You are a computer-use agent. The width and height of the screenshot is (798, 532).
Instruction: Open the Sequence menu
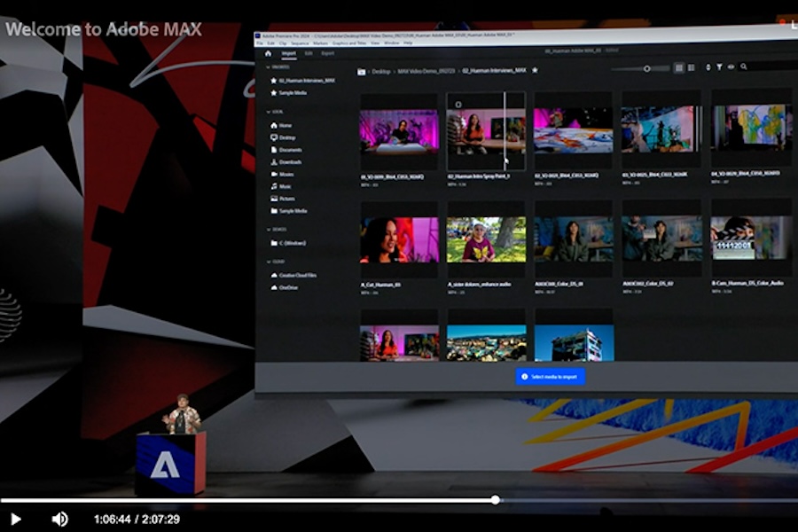coord(300,43)
